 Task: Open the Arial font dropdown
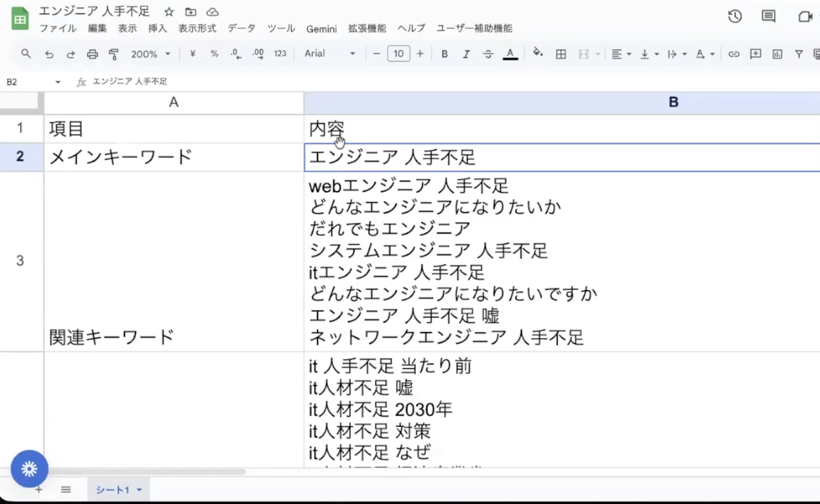point(330,54)
